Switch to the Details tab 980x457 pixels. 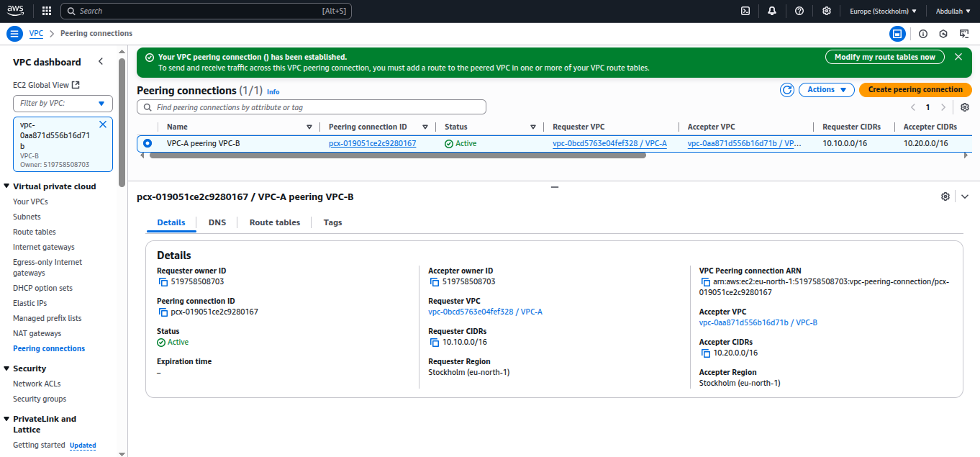(171, 222)
